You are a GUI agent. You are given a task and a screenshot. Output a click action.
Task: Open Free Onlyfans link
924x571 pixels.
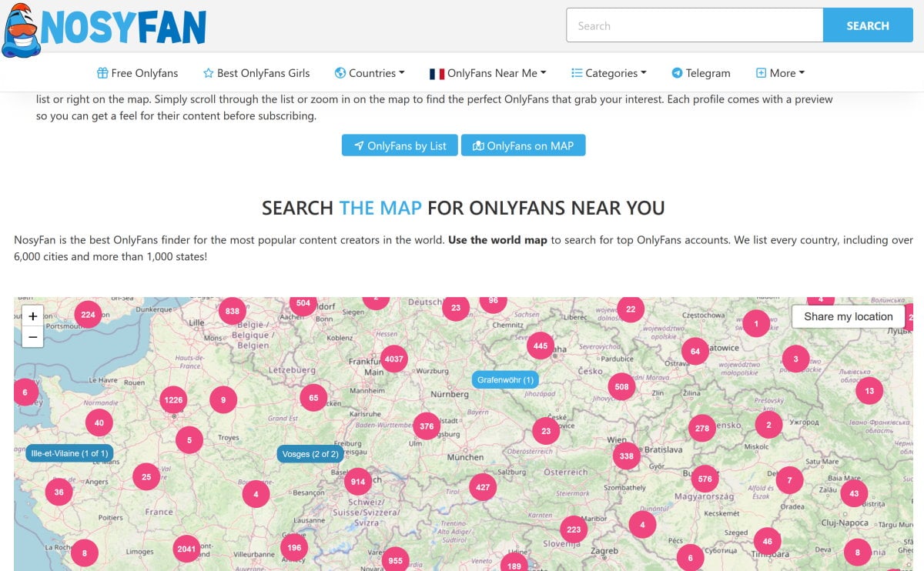[137, 73]
